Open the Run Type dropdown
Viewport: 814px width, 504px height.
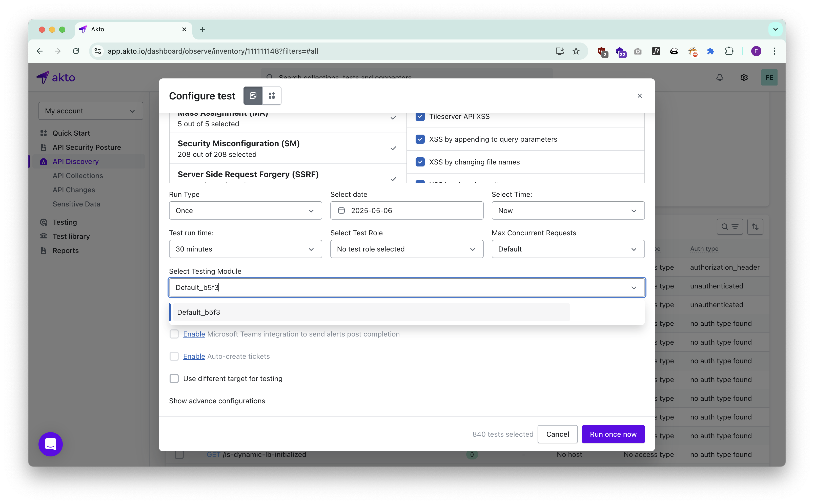pyautogui.click(x=245, y=210)
